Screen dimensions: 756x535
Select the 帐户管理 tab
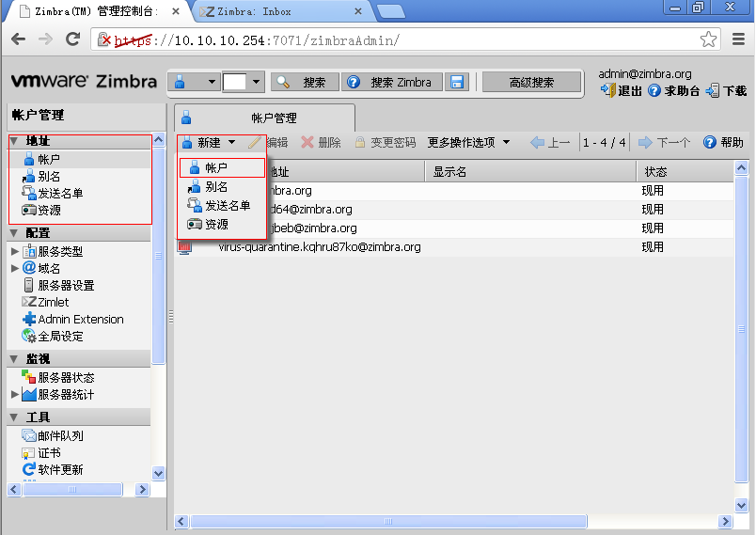(265, 118)
